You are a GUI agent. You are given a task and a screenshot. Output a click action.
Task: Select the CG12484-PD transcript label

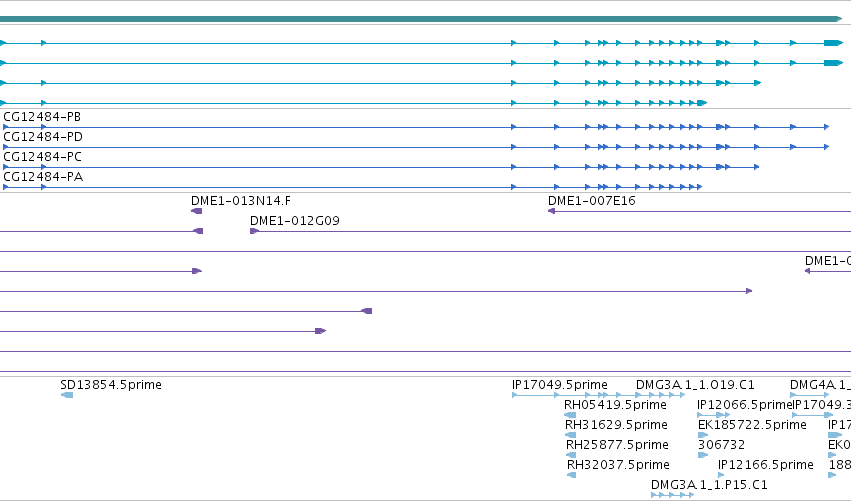(43, 137)
